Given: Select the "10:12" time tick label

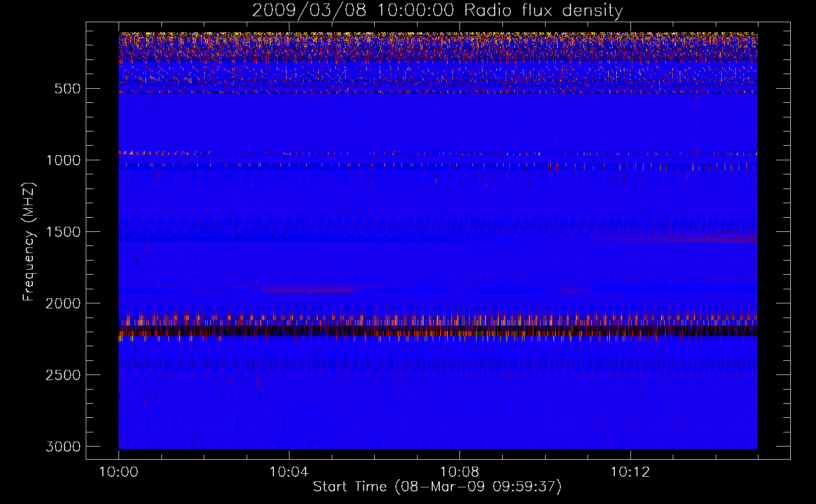Looking at the screenshot, I should (630, 472).
